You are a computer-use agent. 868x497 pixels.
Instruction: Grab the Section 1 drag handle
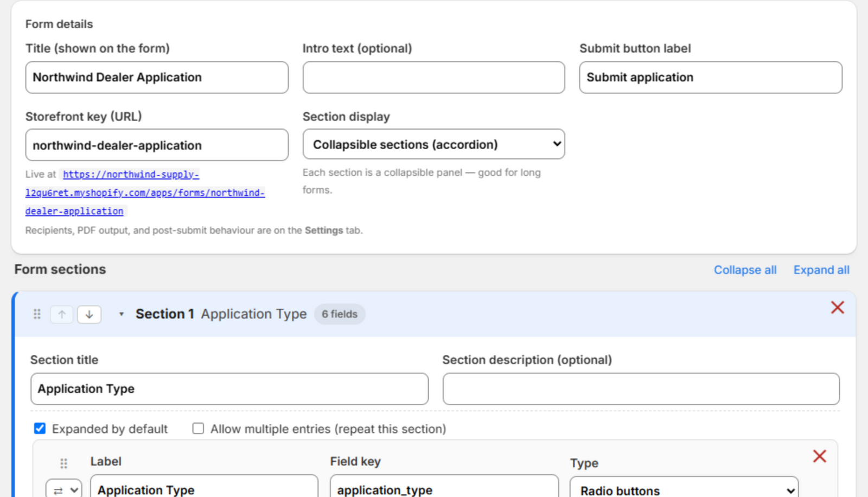[37, 314]
